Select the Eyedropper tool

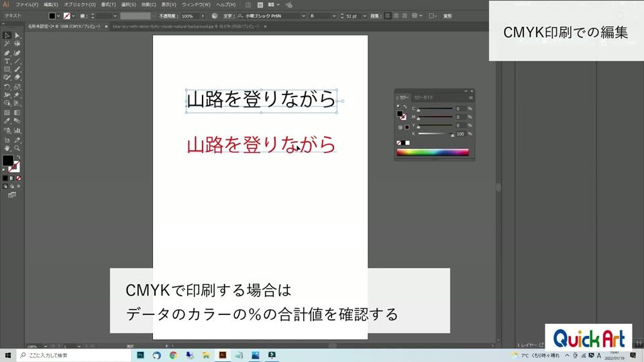[7, 121]
